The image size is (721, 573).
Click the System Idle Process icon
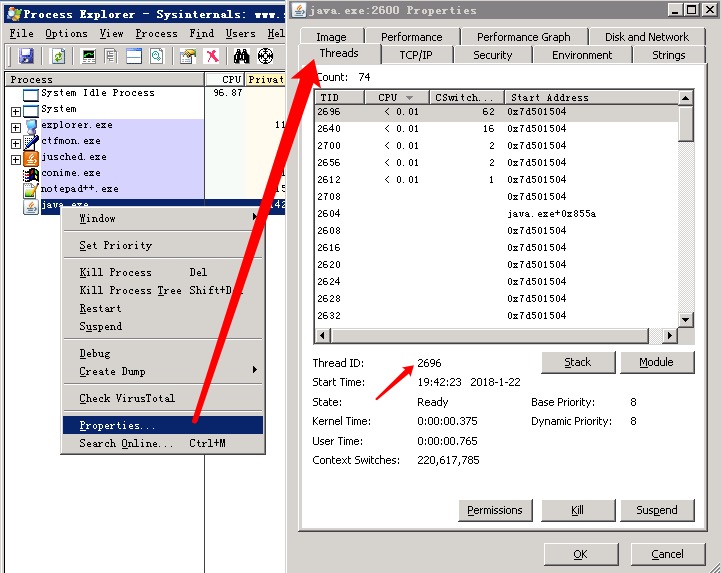pos(30,95)
